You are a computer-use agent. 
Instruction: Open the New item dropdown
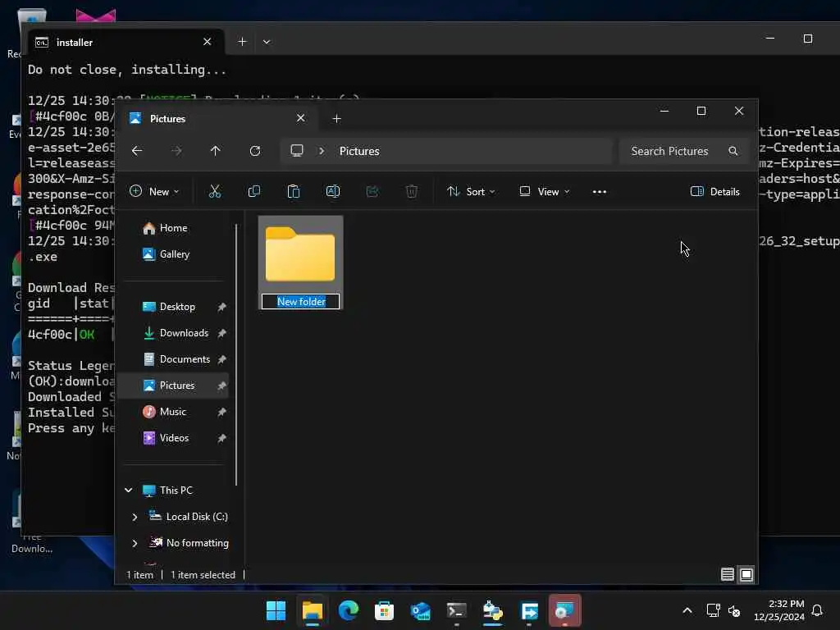[x=154, y=192]
